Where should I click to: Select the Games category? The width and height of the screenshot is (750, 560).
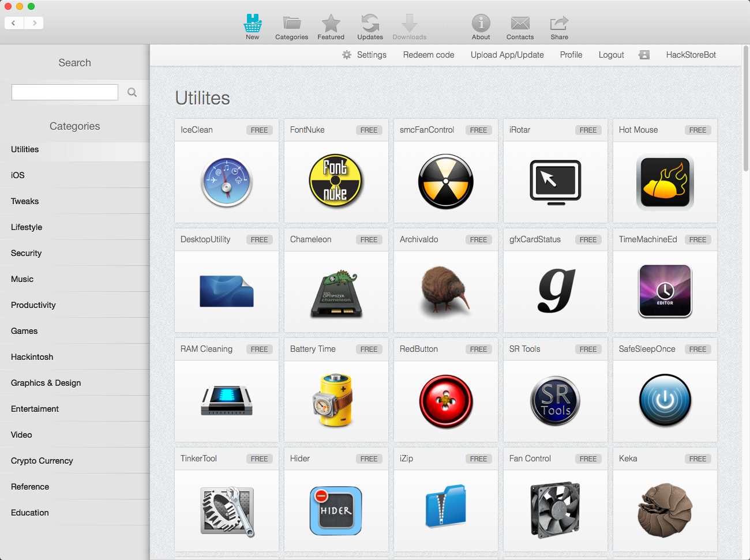tap(75, 331)
